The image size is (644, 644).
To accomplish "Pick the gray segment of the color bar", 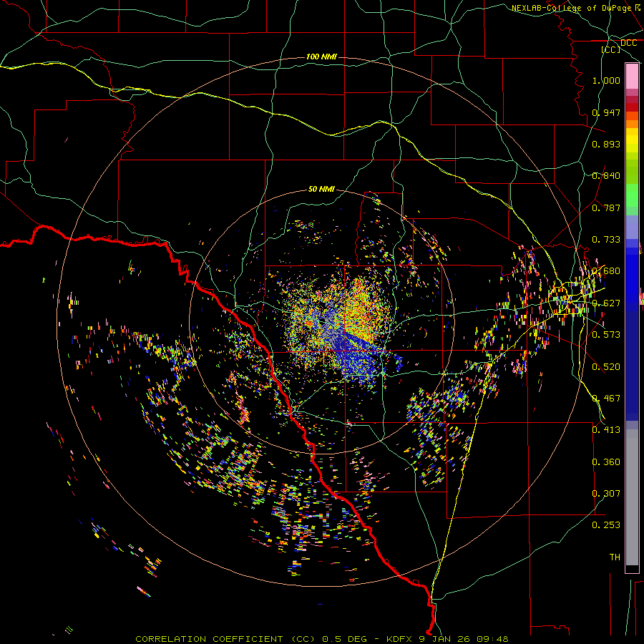I will click(x=632, y=497).
